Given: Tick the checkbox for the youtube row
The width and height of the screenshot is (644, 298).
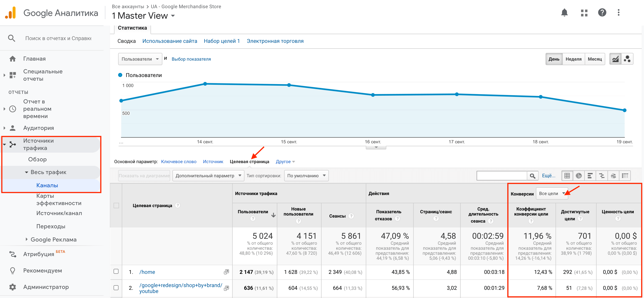Looking at the screenshot, I should pos(116,288).
